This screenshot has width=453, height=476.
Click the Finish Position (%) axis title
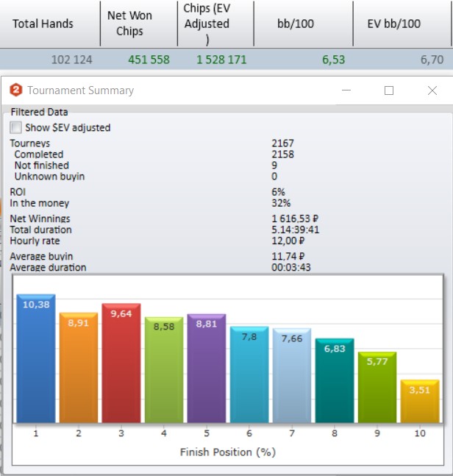(x=228, y=452)
